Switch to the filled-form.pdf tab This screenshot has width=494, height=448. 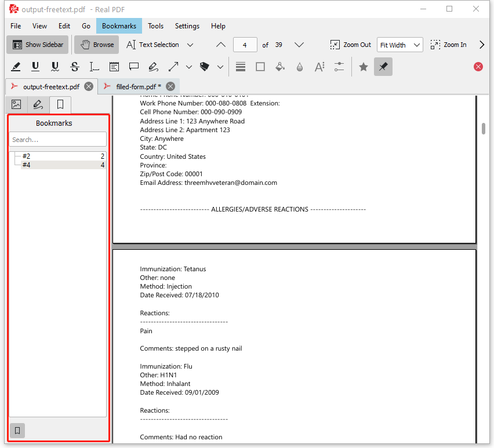coord(139,86)
